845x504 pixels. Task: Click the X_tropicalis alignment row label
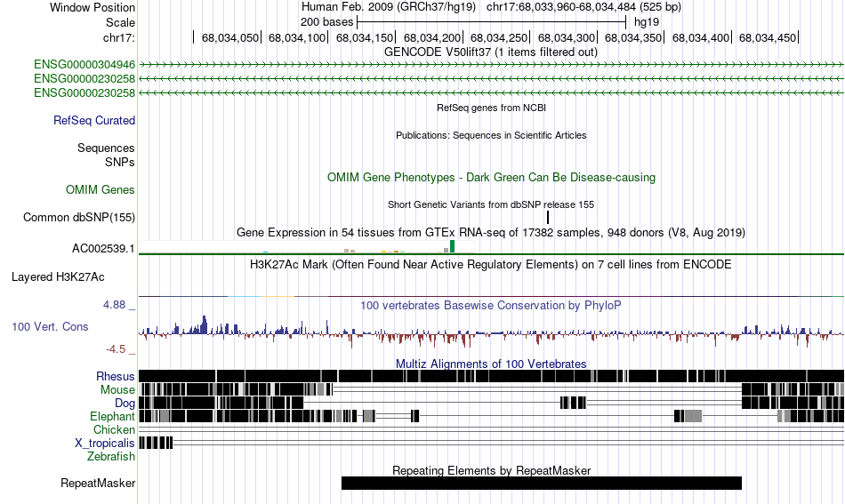pyautogui.click(x=105, y=444)
